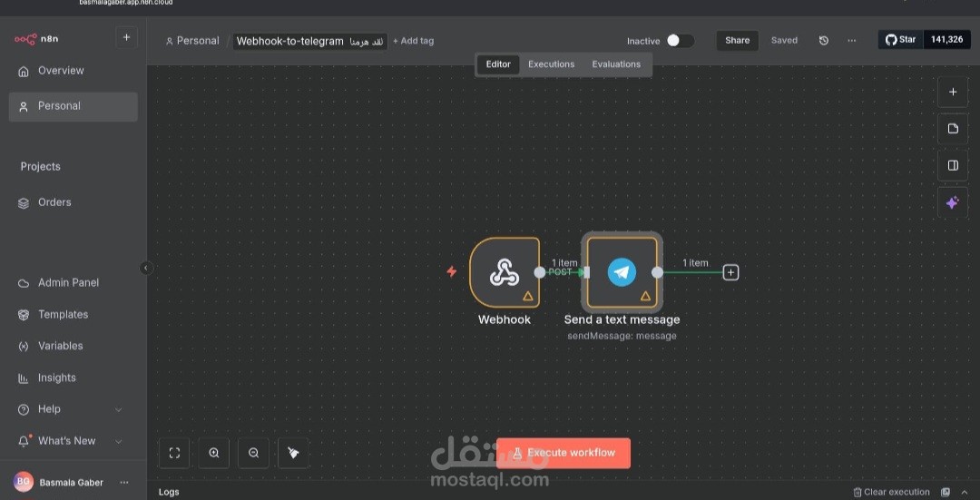This screenshot has height=500, width=980.
Task: Click the GitHub Star button
Action: [x=901, y=39]
